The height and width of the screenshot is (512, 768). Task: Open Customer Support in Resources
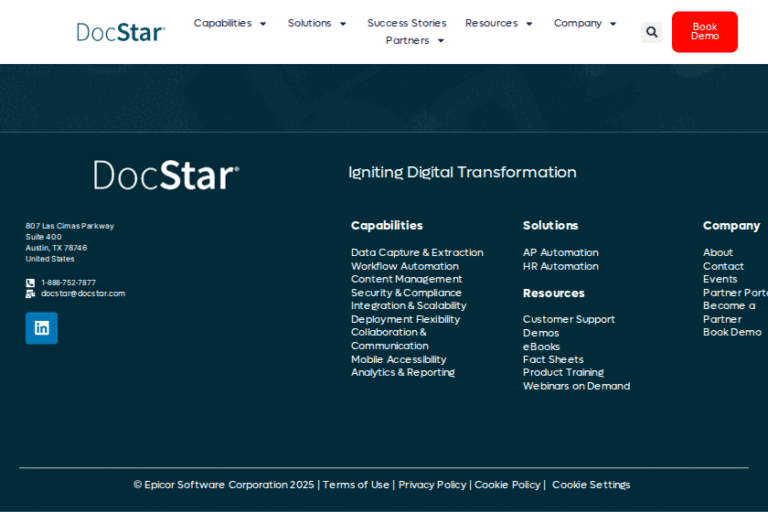tap(568, 320)
